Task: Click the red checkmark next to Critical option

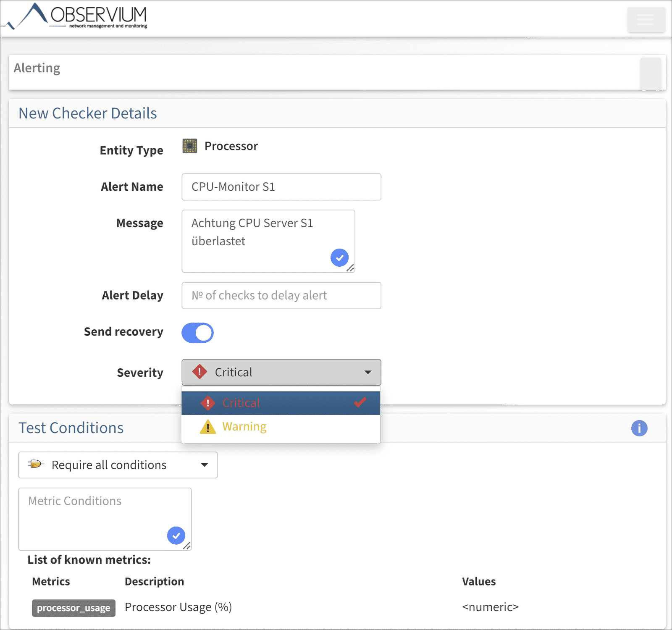Action: tap(360, 402)
